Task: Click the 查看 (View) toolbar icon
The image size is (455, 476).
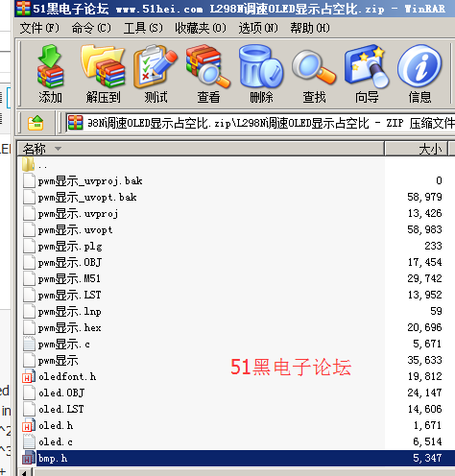Action: click(208, 66)
